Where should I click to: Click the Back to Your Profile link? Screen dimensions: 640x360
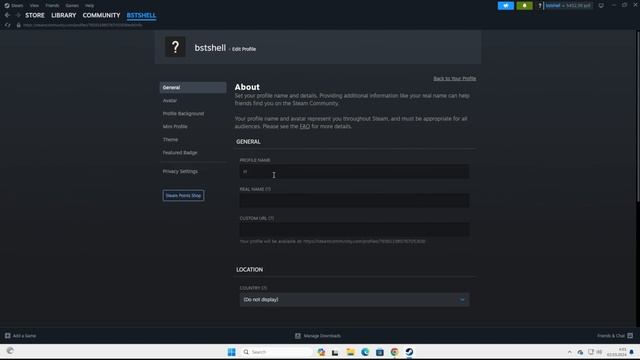455,78
